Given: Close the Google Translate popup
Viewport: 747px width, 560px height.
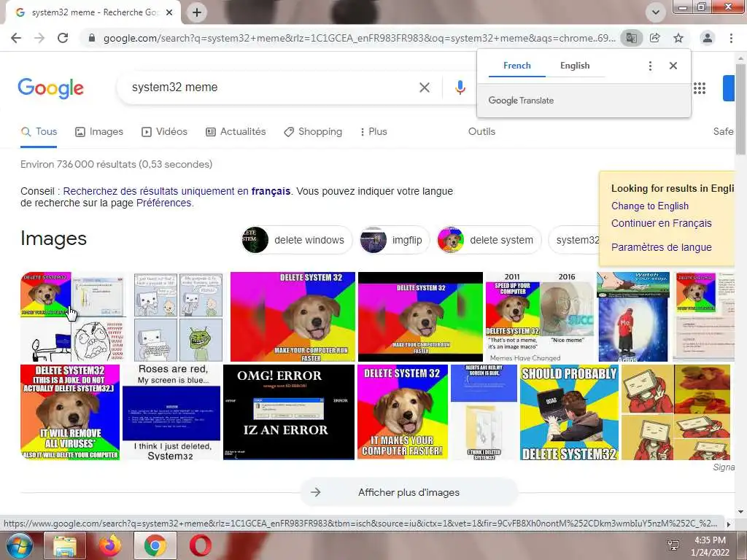Looking at the screenshot, I should point(673,66).
